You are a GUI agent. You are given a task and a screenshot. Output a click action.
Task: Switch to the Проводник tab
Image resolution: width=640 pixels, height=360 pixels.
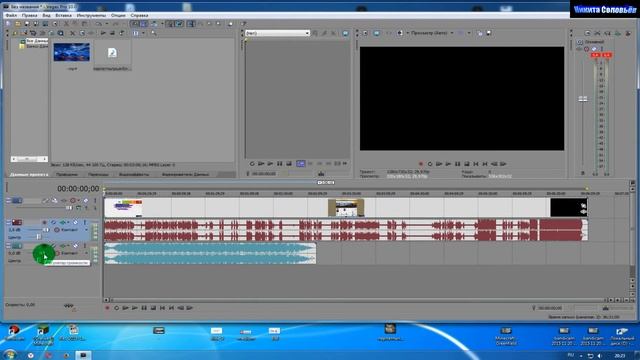(x=67, y=174)
